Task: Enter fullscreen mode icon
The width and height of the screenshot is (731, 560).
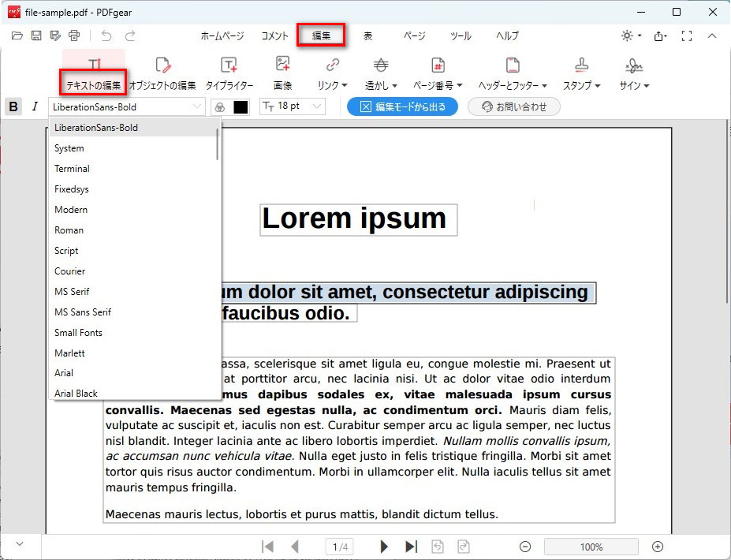Action: [x=686, y=35]
